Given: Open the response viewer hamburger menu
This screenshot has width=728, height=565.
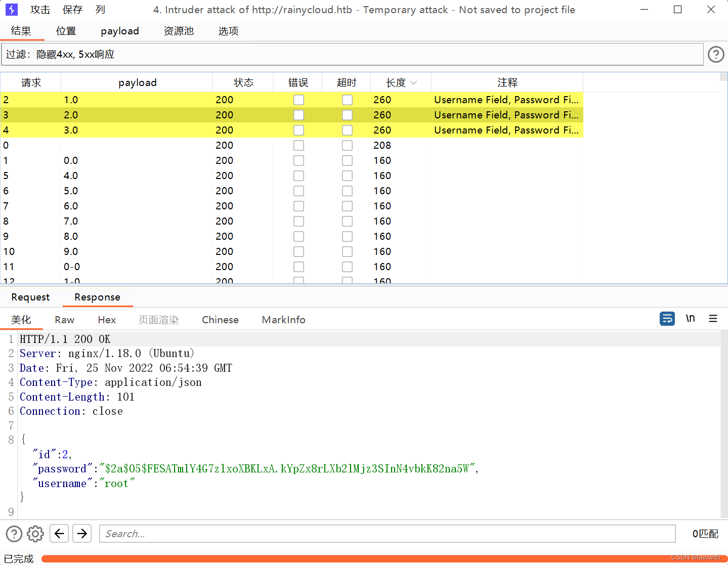Looking at the screenshot, I should click(x=713, y=318).
